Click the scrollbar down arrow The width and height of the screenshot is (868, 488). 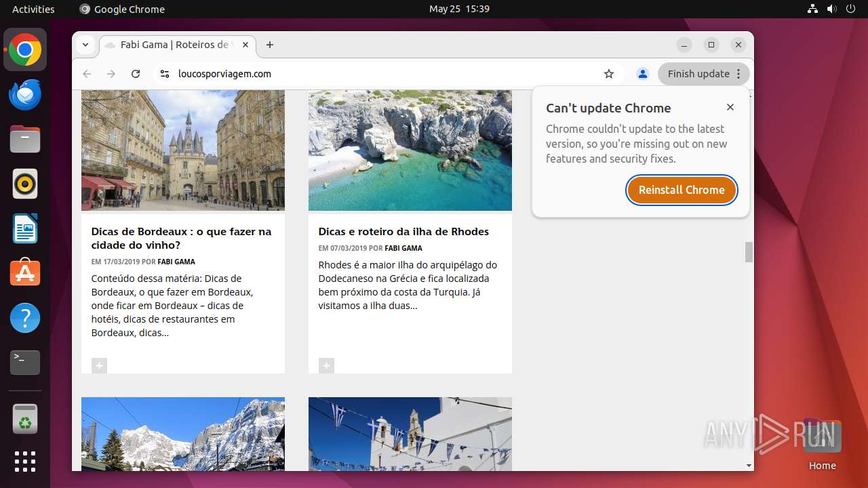[x=749, y=466]
